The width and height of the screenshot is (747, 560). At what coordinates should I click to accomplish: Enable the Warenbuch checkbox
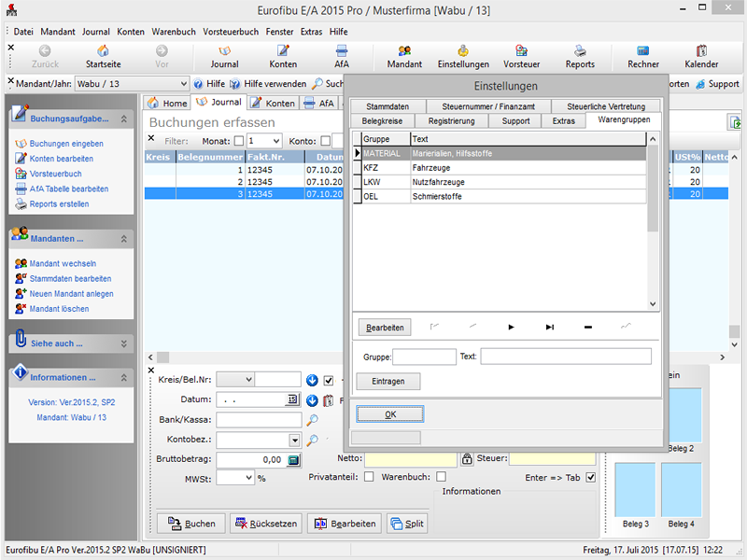[x=441, y=477]
